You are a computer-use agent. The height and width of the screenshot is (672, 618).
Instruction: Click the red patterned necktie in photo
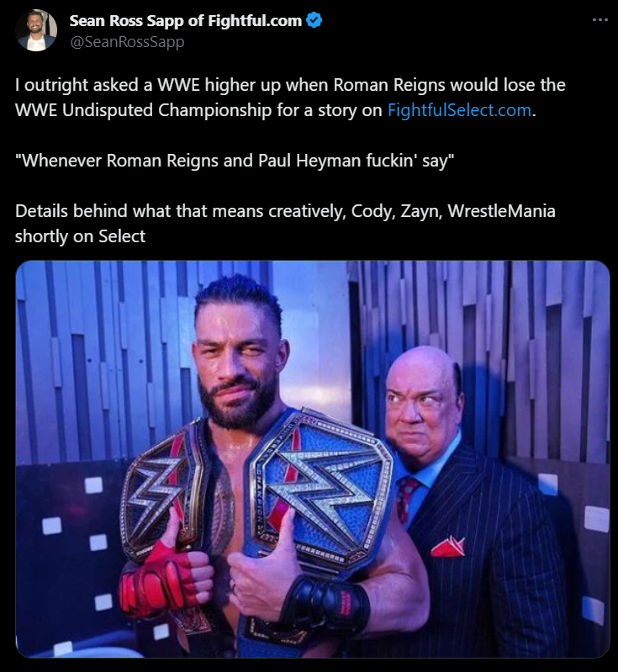pos(407,500)
